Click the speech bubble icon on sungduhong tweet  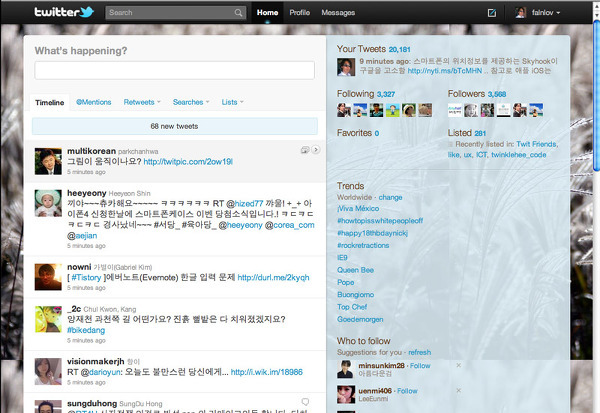[x=305, y=402]
